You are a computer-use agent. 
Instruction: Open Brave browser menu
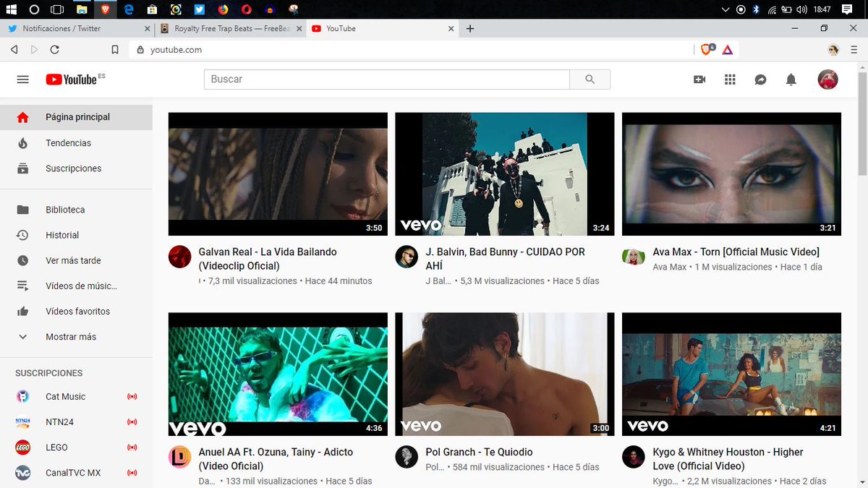tap(854, 50)
